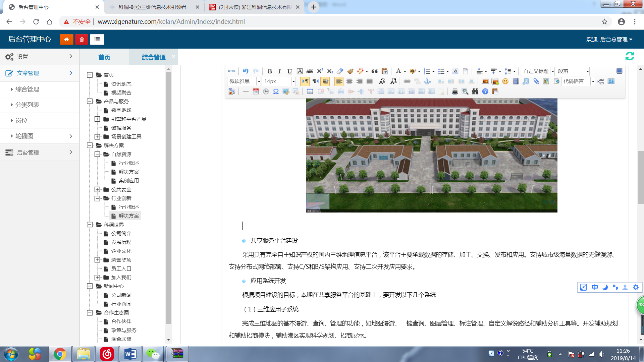
Task: Open 分类列表 in the sidebar menu
Action: 27,105
